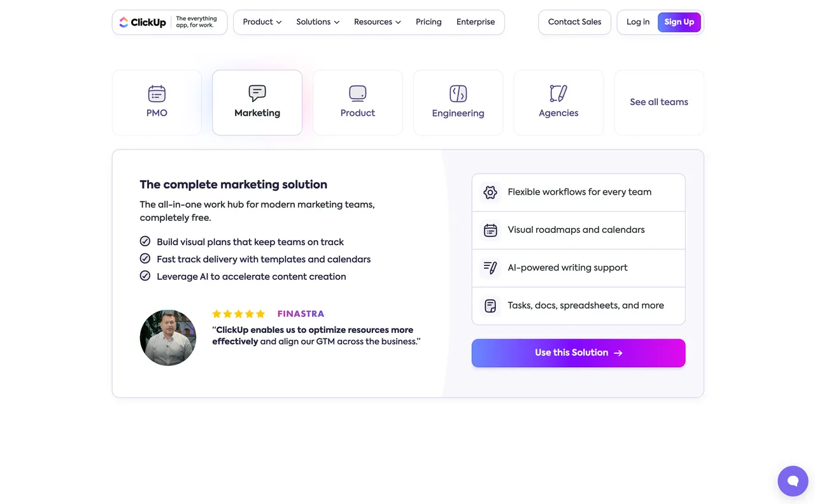Expand the Solutions dropdown menu
815x504 pixels.
(x=318, y=22)
